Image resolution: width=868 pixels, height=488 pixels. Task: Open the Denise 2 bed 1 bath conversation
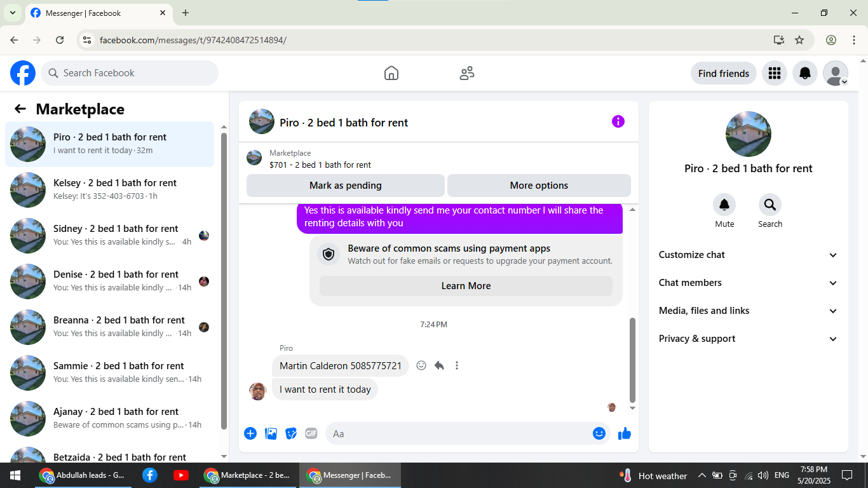110,281
